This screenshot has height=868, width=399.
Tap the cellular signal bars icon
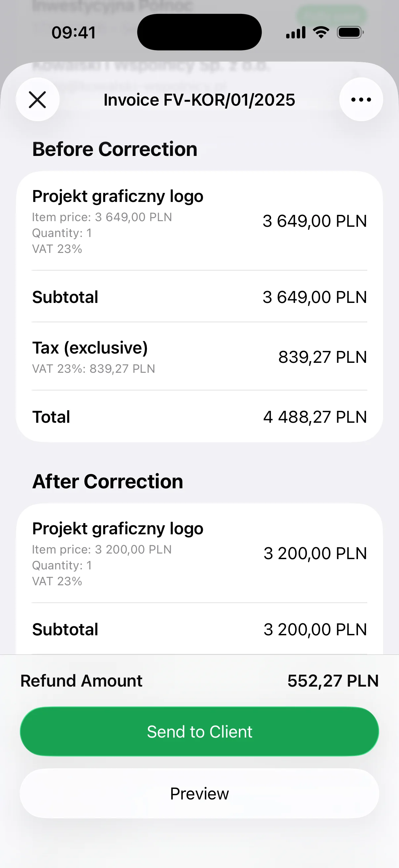[296, 33]
